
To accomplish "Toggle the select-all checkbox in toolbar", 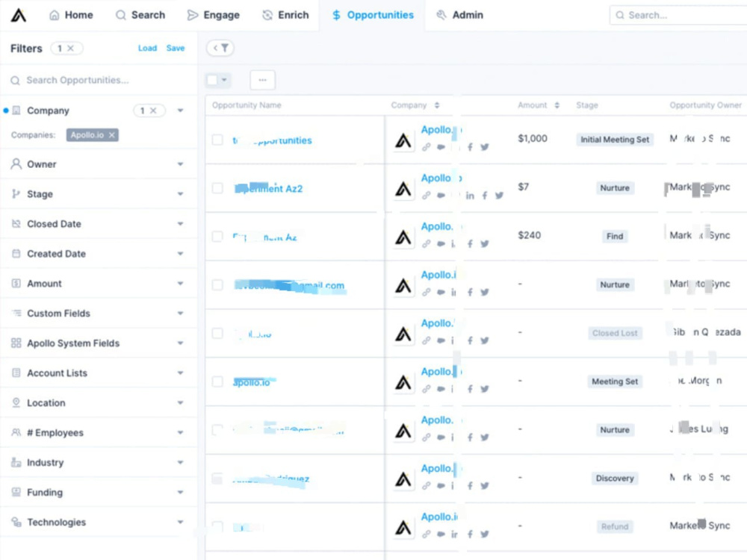I will pos(212,80).
